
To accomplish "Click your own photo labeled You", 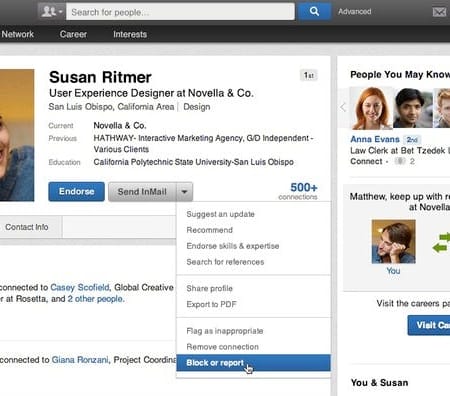I will pyautogui.click(x=394, y=242).
